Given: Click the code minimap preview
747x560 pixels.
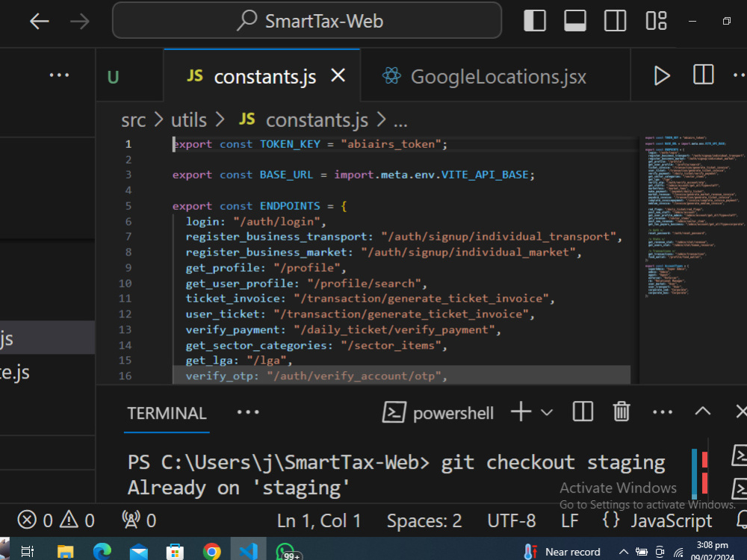Looking at the screenshot, I should [693, 217].
